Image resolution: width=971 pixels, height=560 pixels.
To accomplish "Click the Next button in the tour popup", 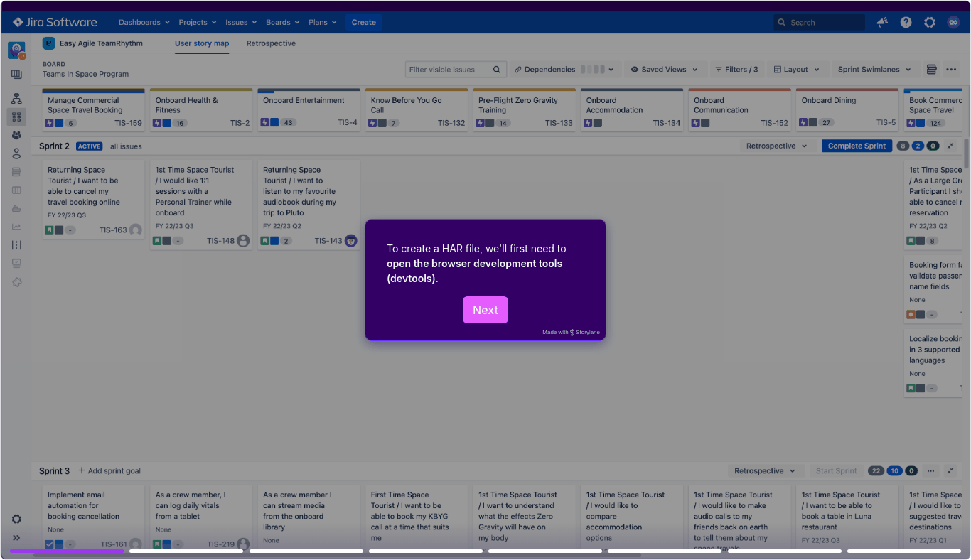I will click(x=485, y=310).
